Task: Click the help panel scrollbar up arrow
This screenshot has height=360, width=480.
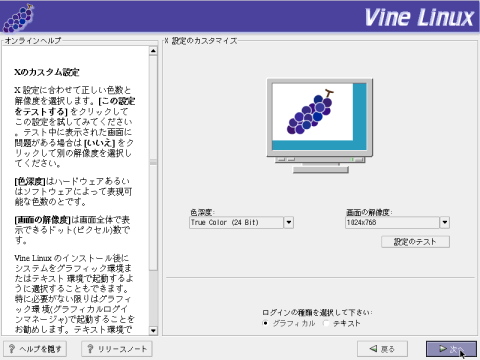Action: click(x=153, y=51)
